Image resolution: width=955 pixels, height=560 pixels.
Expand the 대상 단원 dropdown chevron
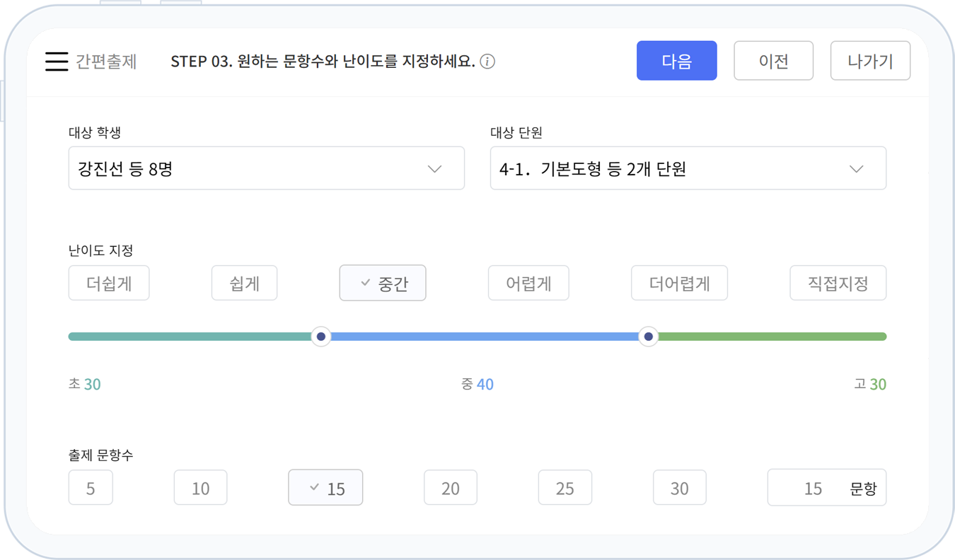(856, 168)
